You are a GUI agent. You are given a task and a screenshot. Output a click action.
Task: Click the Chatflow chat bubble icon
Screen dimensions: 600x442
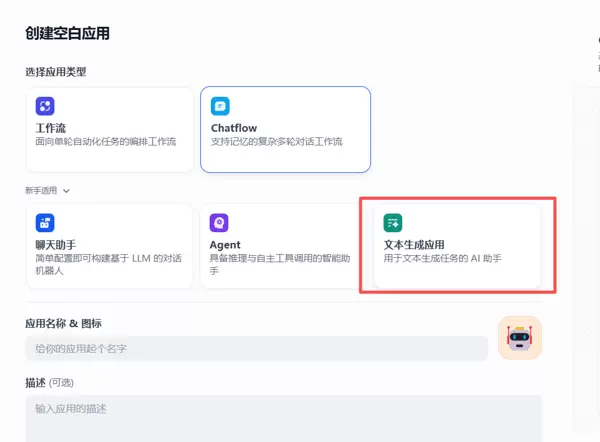tap(220, 106)
